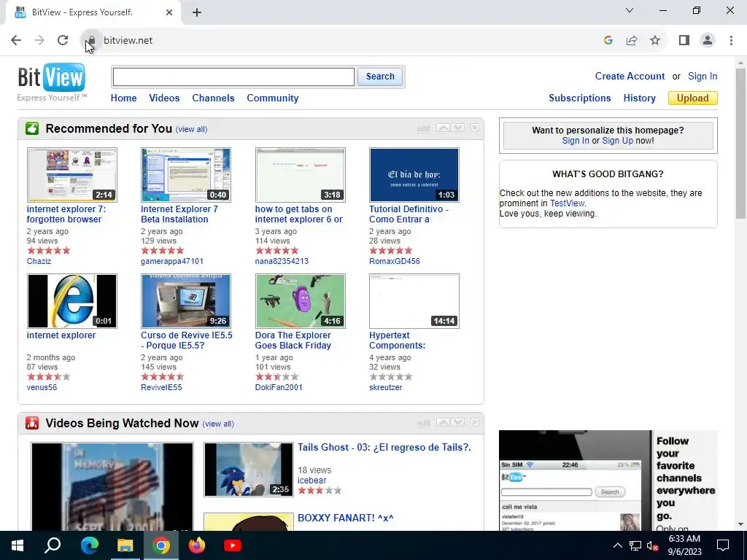Reload the bitview.net page
Screen dimensions: 747x560
click(x=63, y=41)
